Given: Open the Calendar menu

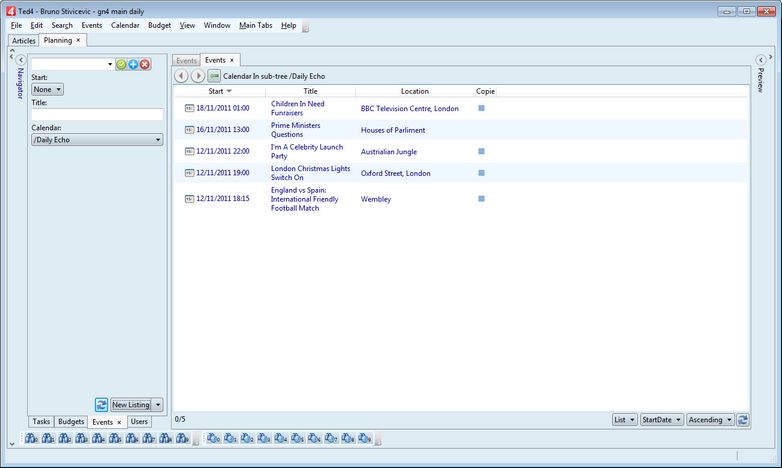Looking at the screenshot, I should [125, 25].
